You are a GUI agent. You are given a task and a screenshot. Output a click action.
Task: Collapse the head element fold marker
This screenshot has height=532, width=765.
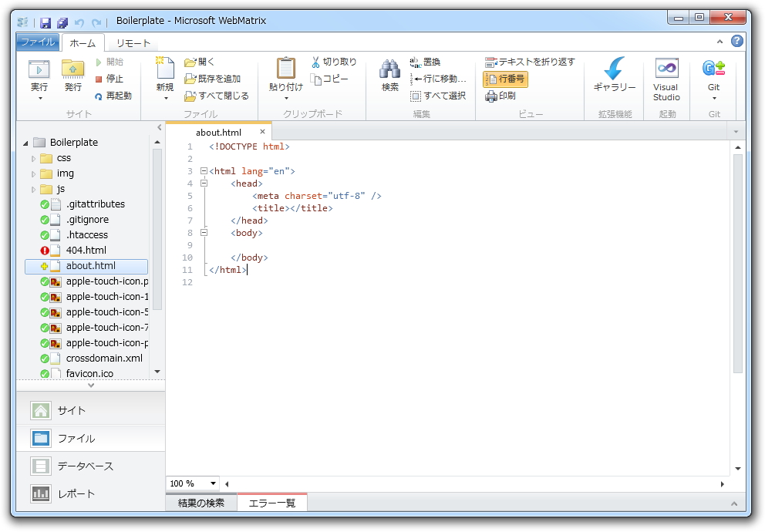pyautogui.click(x=203, y=184)
